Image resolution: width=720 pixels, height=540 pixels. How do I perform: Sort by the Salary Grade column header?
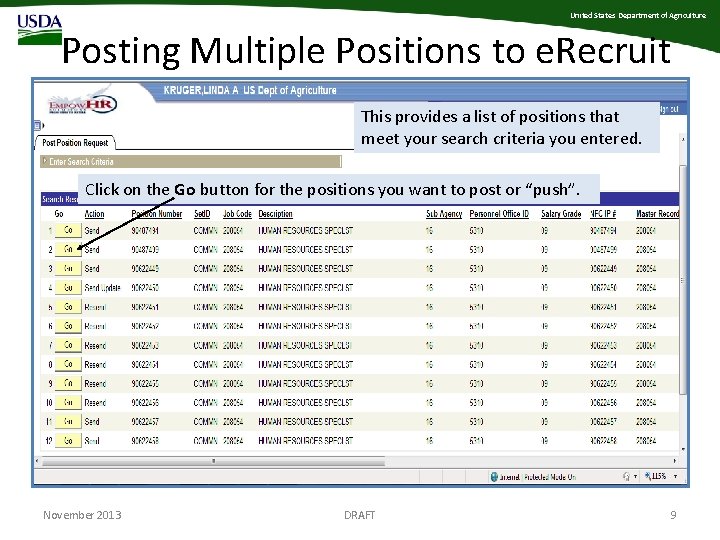[x=561, y=214]
